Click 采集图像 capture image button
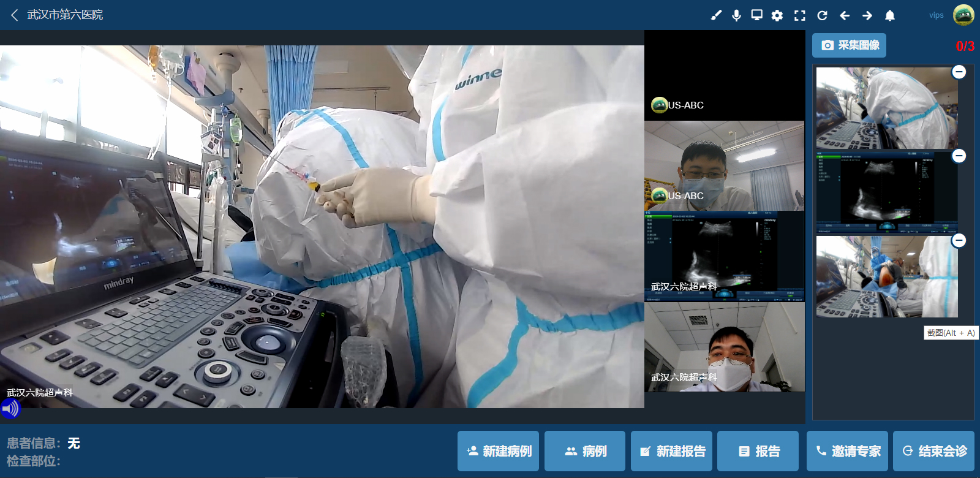Image resolution: width=980 pixels, height=478 pixels. coord(849,45)
